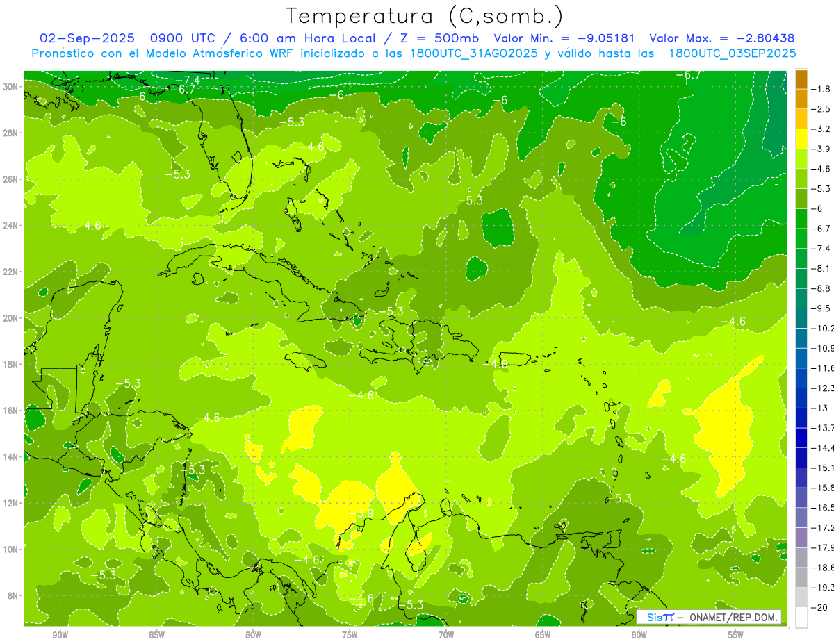Click the dark blue swatch between -13.7 and -14.4
This screenshot has height=644, width=834.
click(x=801, y=438)
